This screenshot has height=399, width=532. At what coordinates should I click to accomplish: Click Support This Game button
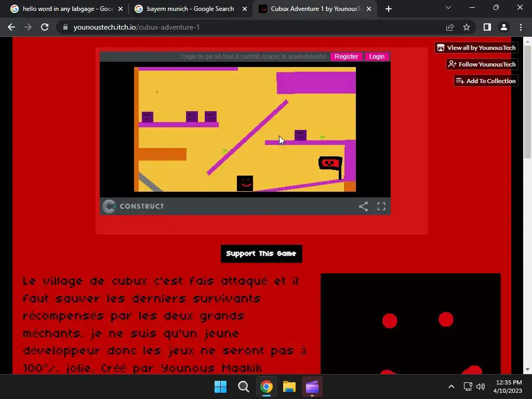click(x=261, y=254)
